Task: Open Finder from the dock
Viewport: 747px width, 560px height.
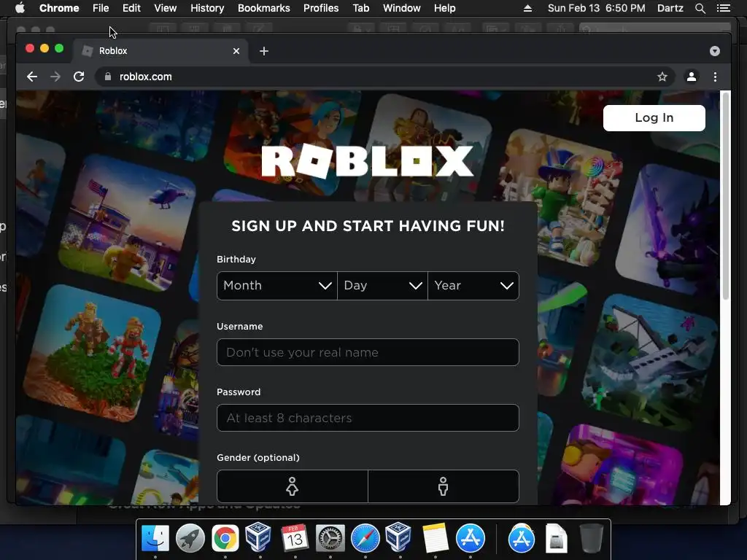Action: [x=155, y=538]
